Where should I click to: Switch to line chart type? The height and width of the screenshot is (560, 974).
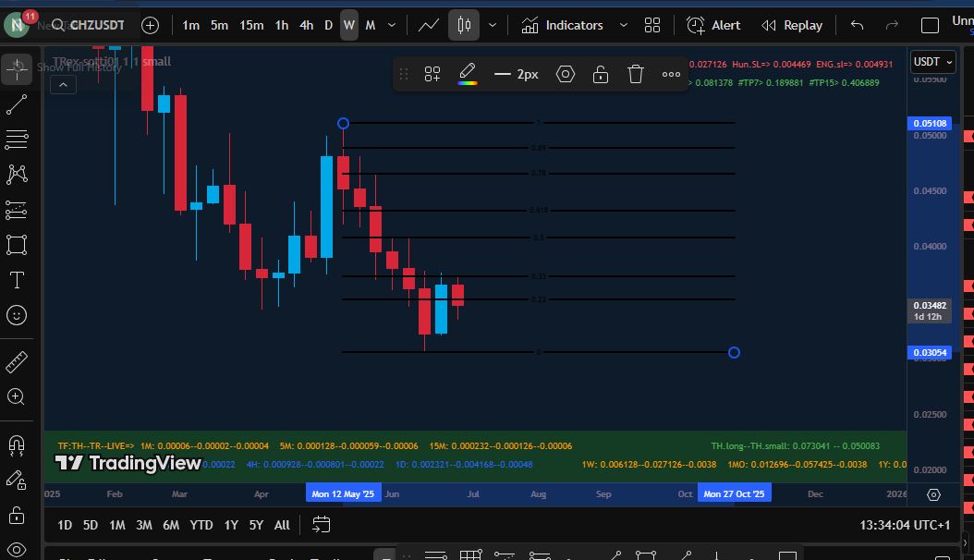(x=429, y=26)
